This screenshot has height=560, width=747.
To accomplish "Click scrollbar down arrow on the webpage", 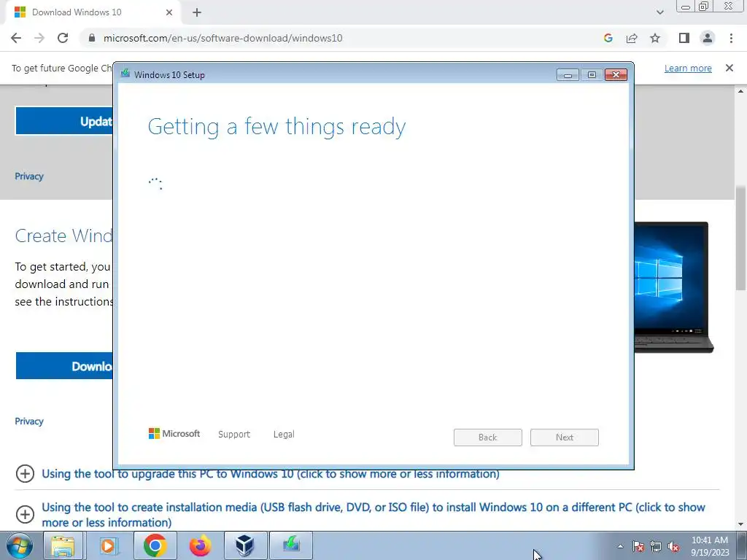I will pyautogui.click(x=741, y=525).
